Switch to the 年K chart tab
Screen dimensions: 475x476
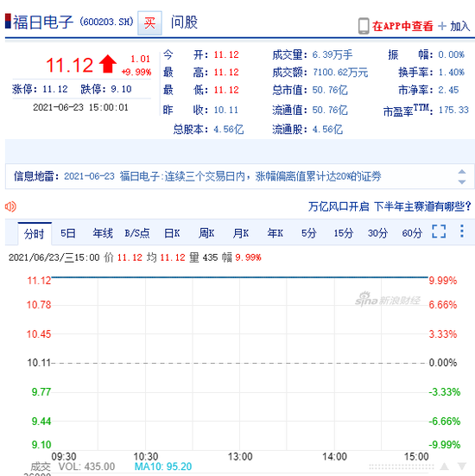click(275, 233)
